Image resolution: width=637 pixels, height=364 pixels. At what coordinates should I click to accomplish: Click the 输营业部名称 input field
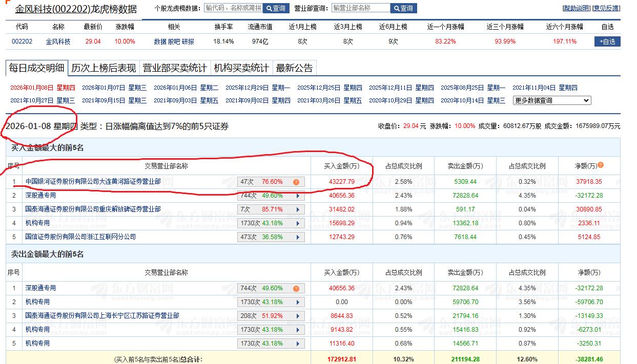pyautogui.click(x=361, y=8)
